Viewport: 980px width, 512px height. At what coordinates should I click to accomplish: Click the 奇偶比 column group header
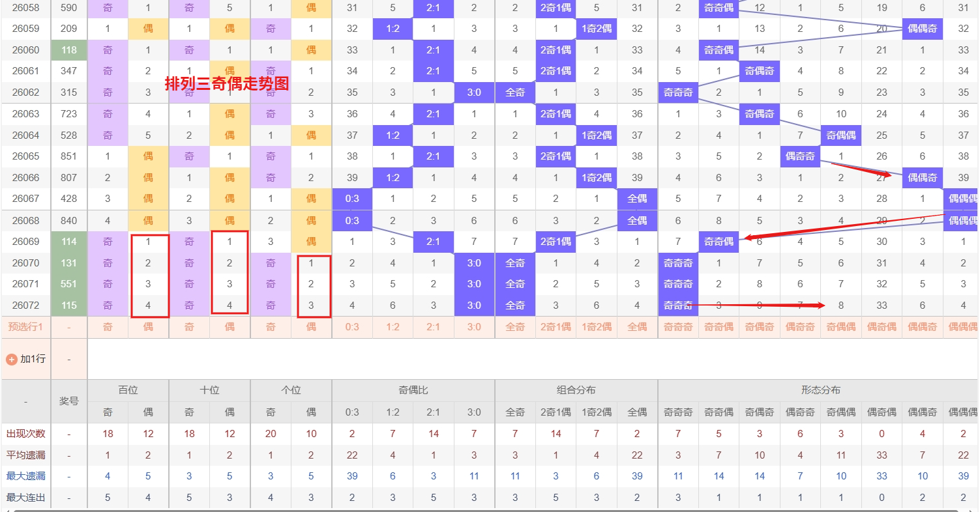pos(413,390)
